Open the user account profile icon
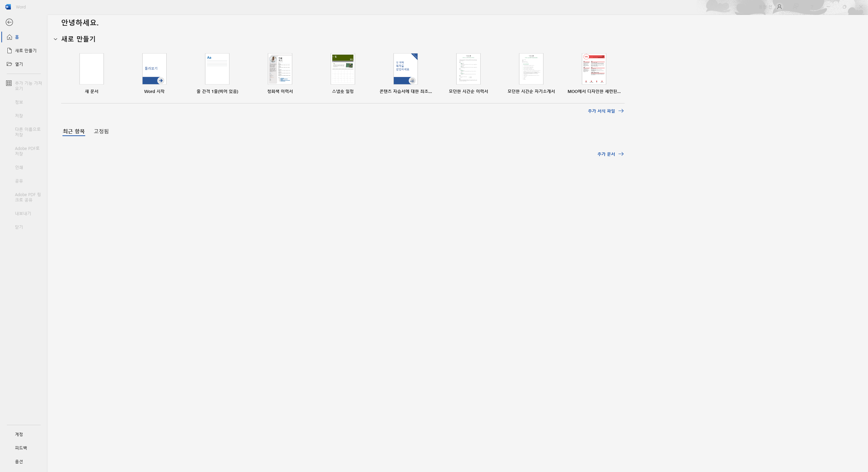868x472 pixels. (x=779, y=7)
